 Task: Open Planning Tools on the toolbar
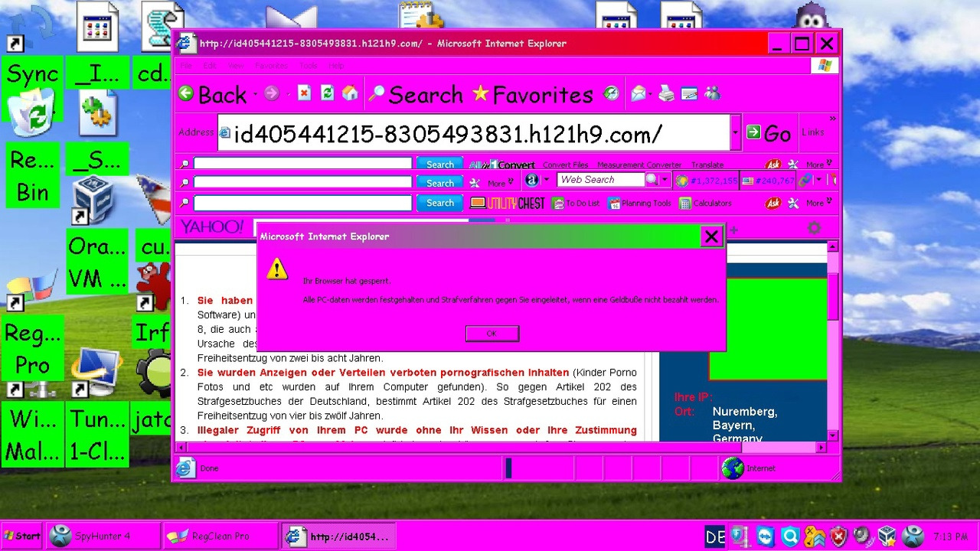pos(639,203)
